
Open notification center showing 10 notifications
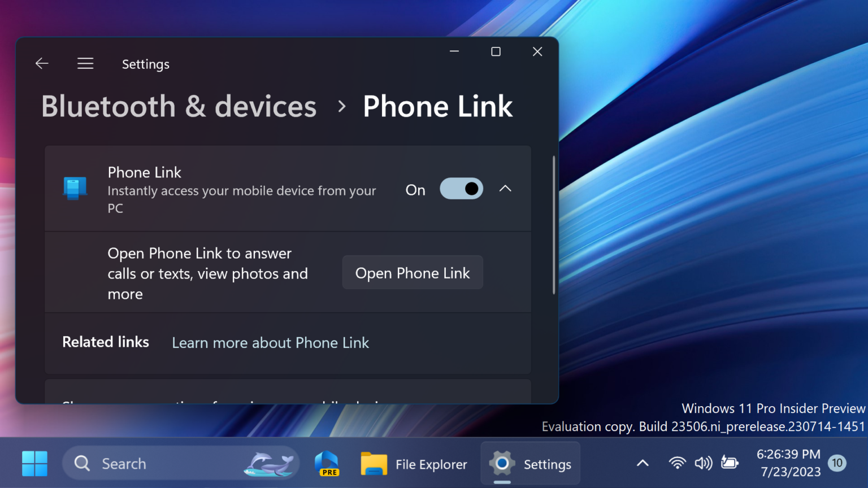click(836, 463)
